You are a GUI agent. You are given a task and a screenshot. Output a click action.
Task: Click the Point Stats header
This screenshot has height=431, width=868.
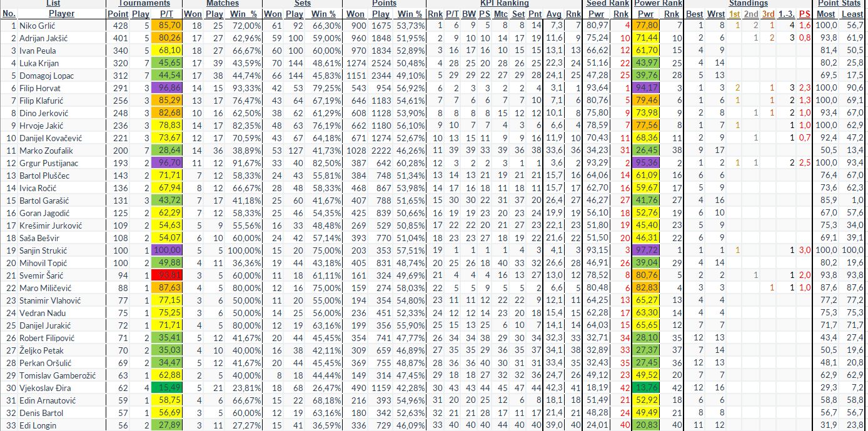click(x=840, y=4)
